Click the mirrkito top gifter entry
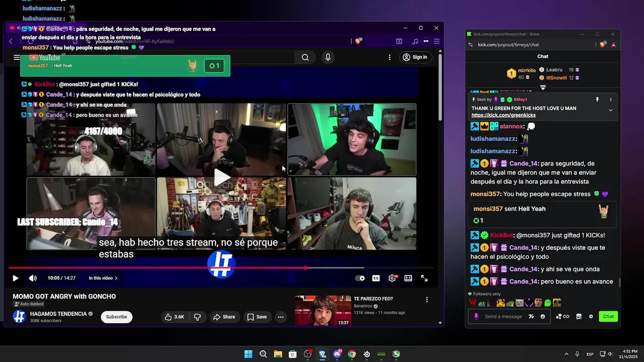644x362 pixels. [x=520, y=74]
